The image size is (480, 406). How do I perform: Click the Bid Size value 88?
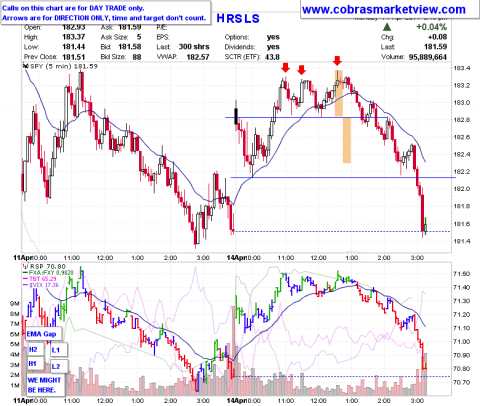coord(137,57)
